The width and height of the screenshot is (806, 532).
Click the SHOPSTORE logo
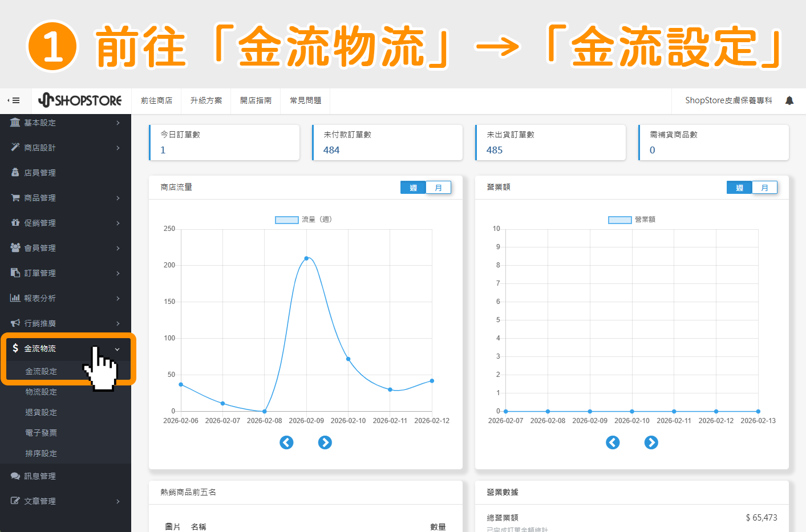[x=80, y=100]
